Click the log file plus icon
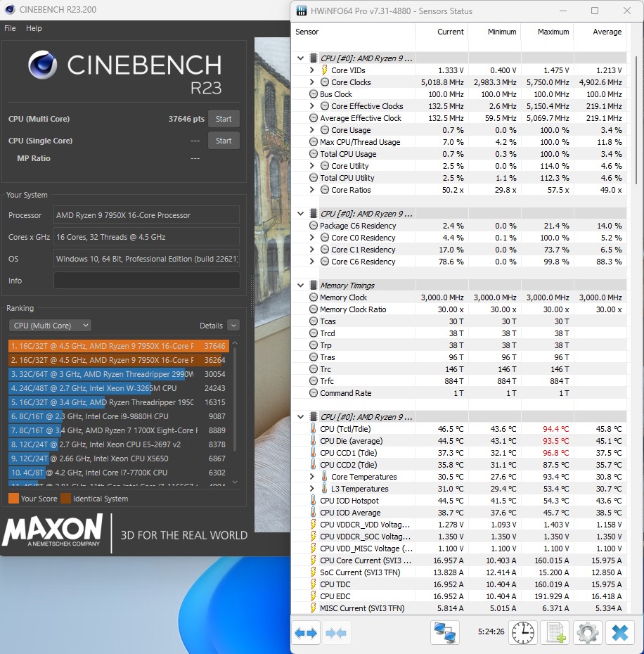644x654 pixels. [x=556, y=633]
